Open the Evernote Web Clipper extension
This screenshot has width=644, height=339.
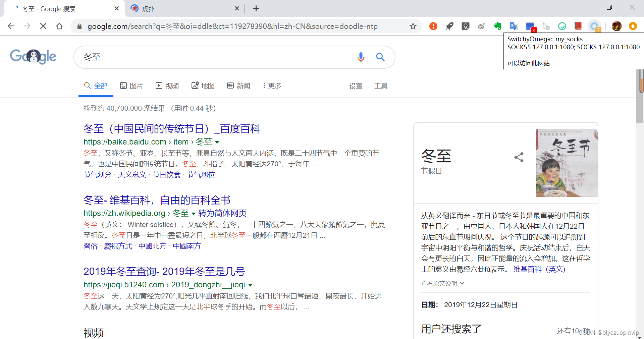coord(498,26)
